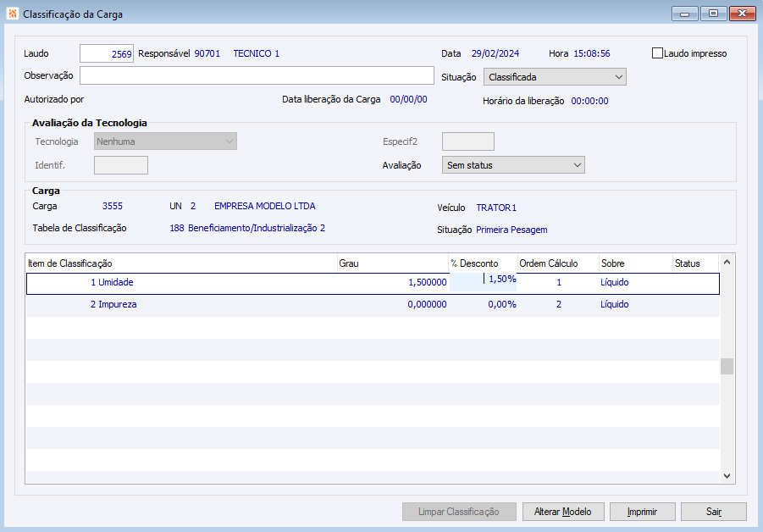763x532 pixels.
Task: Click the % Desconto cell 0,00%
Action: [502, 304]
